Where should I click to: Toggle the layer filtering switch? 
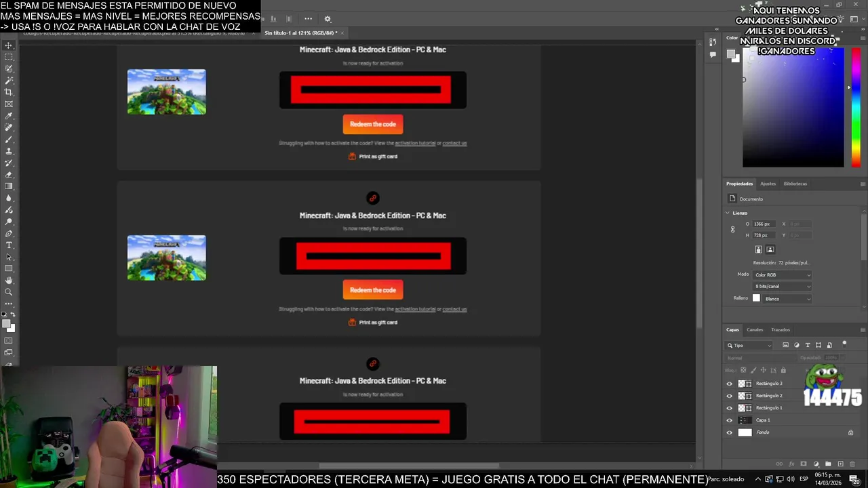click(844, 343)
